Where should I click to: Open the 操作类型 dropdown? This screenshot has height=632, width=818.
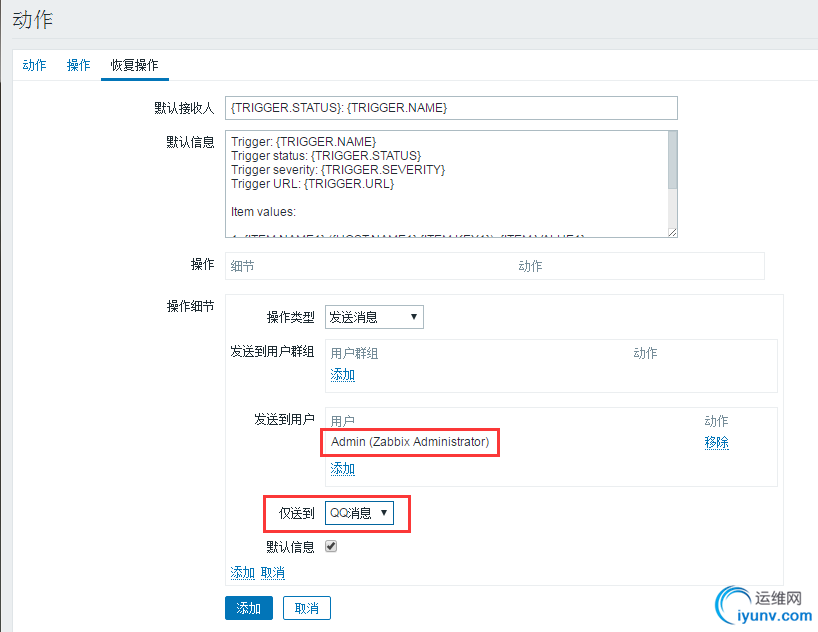[x=374, y=317]
